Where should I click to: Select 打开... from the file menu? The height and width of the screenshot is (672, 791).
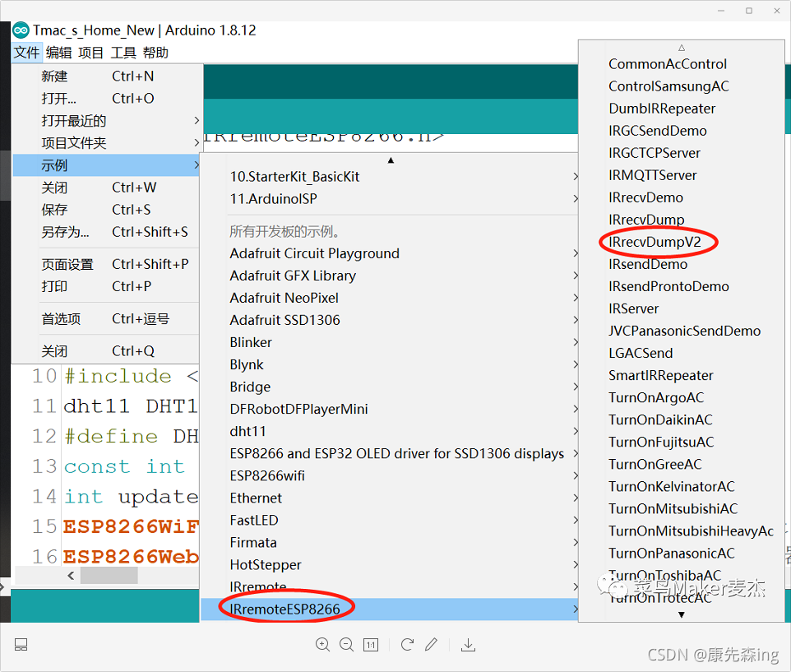point(106,99)
